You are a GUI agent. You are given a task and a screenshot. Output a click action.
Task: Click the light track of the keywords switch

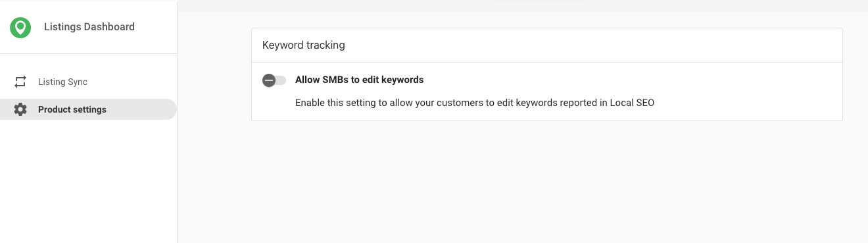(281, 80)
